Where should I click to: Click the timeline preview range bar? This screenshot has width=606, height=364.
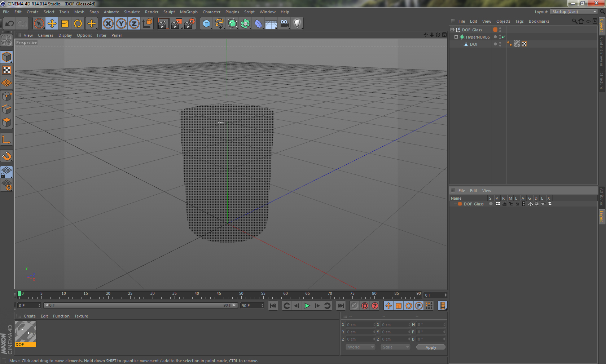click(x=140, y=305)
